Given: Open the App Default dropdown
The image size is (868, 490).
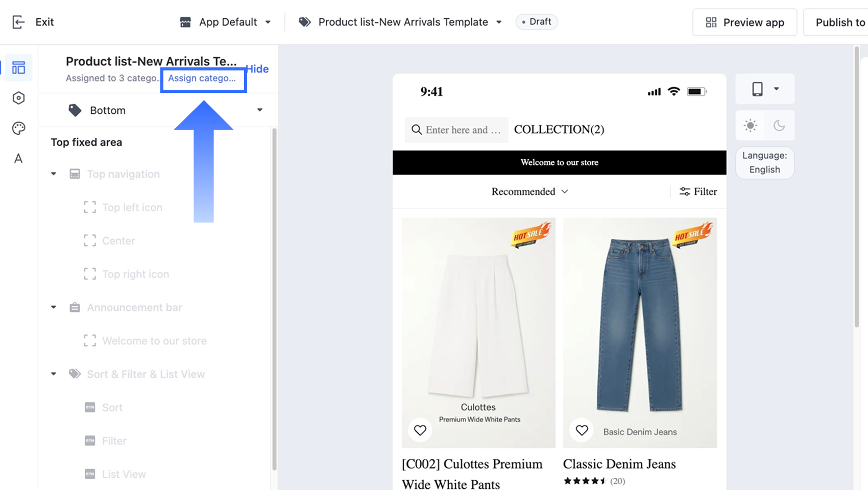Looking at the screenshot, I should click(x=225, y=22).
